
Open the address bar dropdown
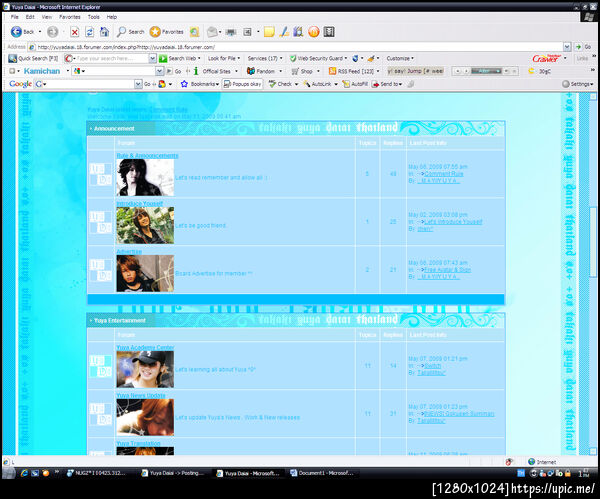coord(567,47)
